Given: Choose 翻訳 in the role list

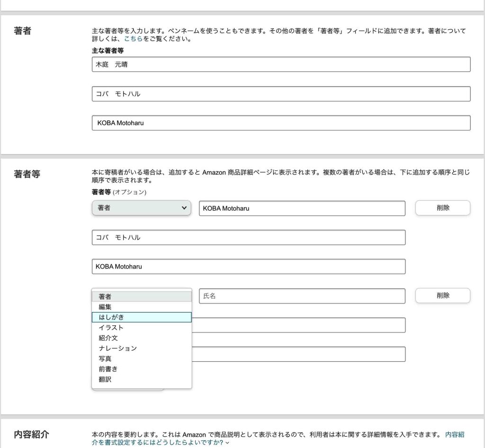Looking at the screenshot, I should [x=142, y=379].
